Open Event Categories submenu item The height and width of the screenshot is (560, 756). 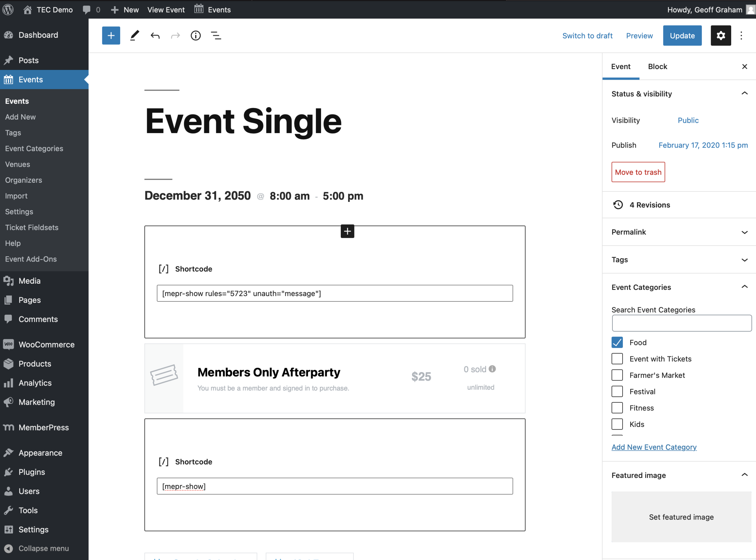pos(34,148)
